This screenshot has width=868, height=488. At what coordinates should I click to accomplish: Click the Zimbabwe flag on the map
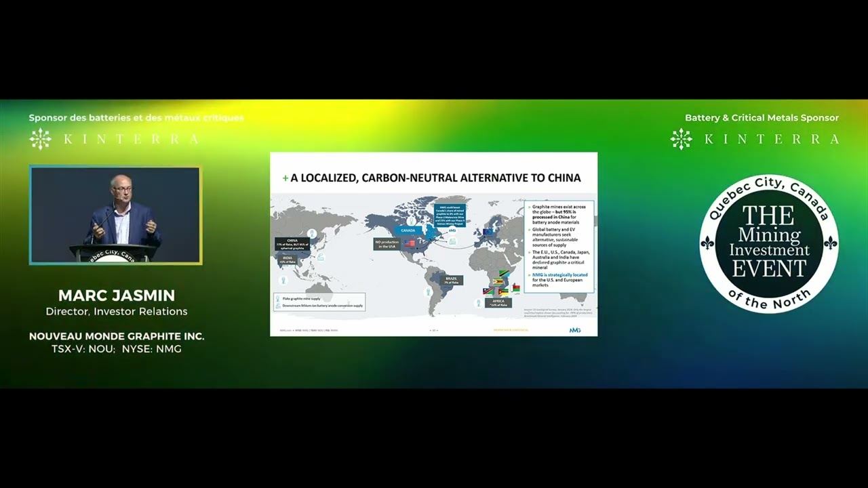(x=498, y=281)
